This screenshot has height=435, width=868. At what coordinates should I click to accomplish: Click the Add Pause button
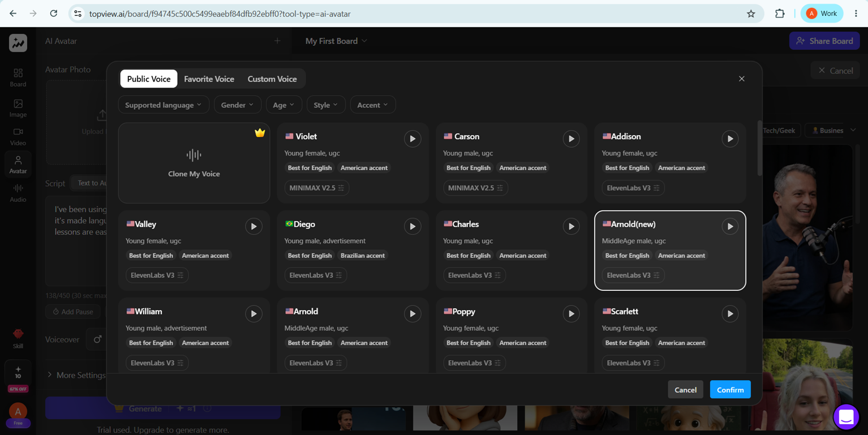tap(72, 312)
